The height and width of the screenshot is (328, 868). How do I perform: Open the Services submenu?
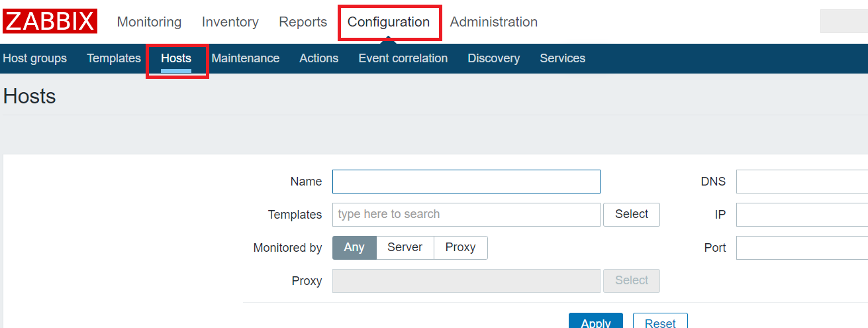[563, 58]
